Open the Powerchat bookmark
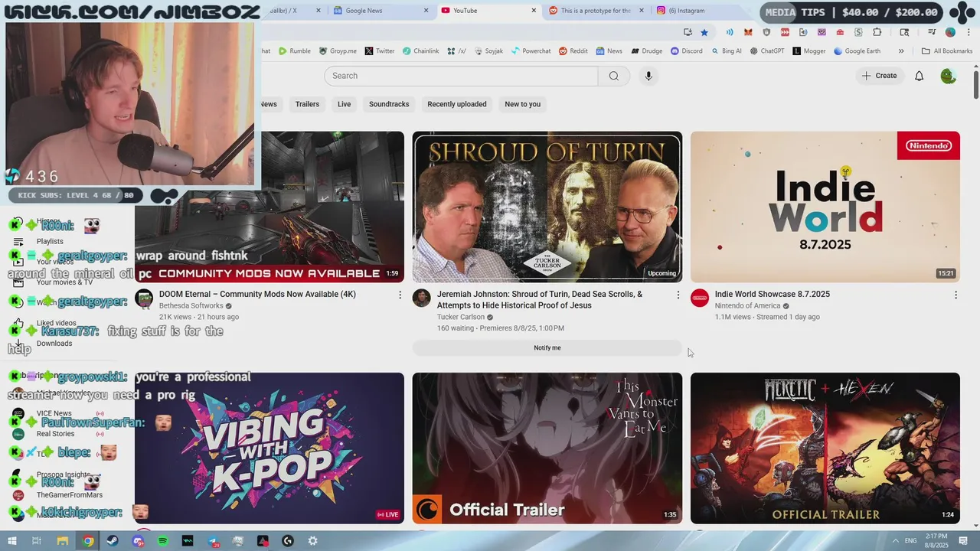 [x=531, y=51]
